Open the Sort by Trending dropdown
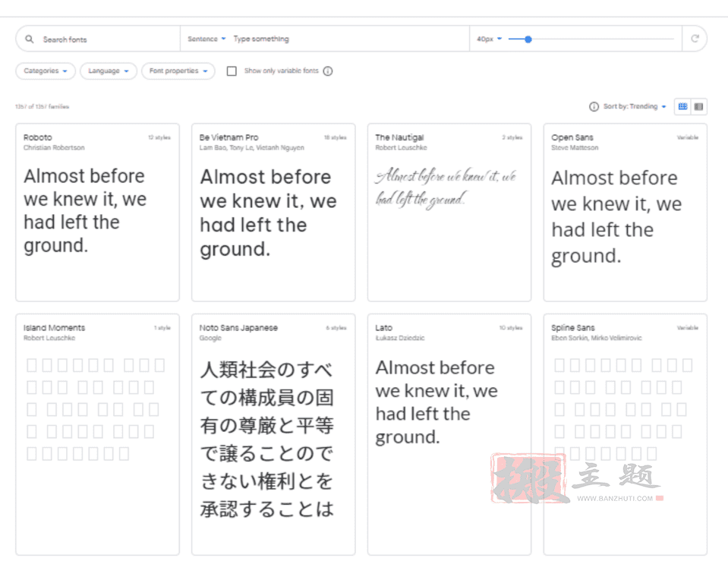Image resolution: width=728 pixels, height=561 pixels. (x=635, y=106)
